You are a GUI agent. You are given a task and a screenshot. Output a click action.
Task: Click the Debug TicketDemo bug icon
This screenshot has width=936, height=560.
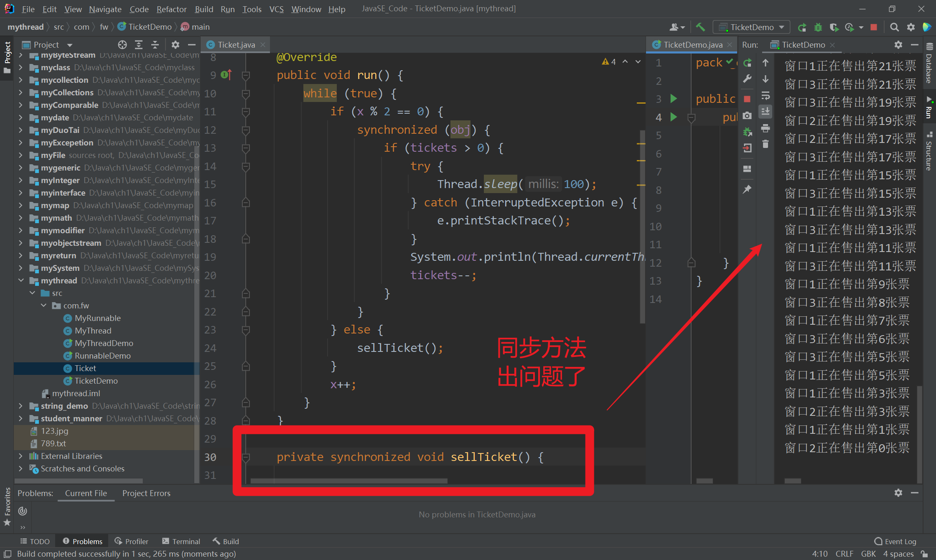point(818,27)
